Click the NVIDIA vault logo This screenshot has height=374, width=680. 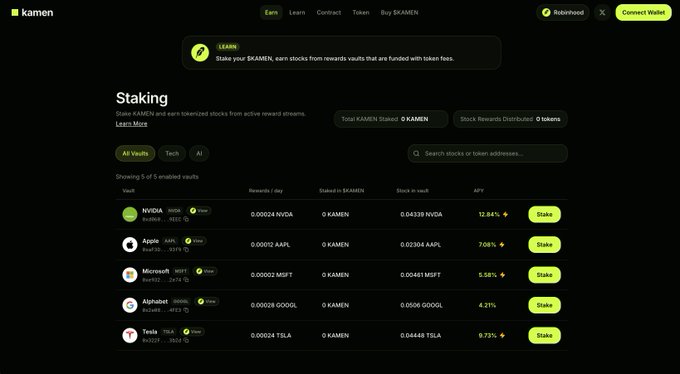tap(130, 214)
